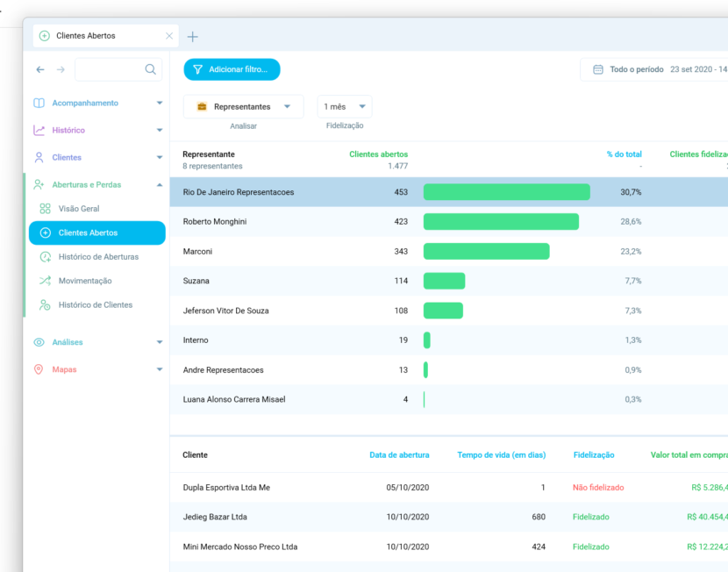Open the 1 mês Fidelização dropdown
Image resolution: width=728 pixels, height=572 pixels.
pos(344,105)
